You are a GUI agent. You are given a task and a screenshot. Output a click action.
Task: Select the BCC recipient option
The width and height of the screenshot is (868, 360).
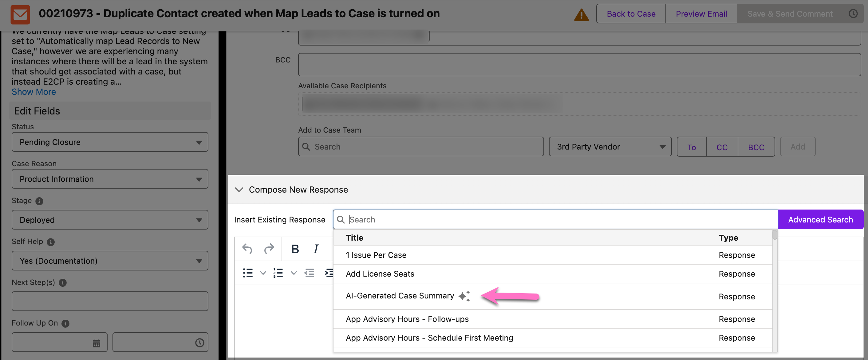click(x=756, y=147)
